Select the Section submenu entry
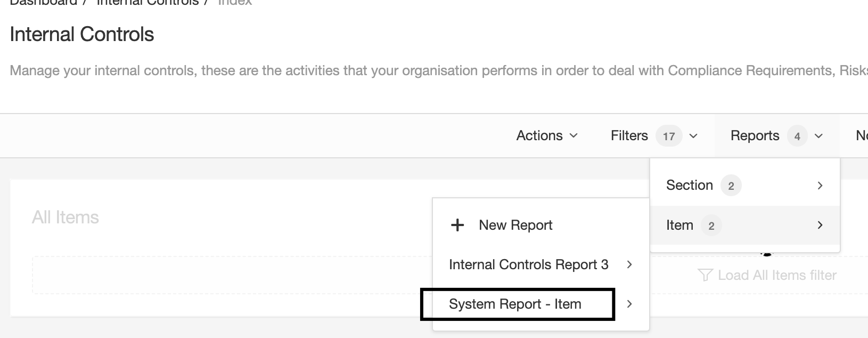Viewport: 868px width, 338px height. coord(745,186)
